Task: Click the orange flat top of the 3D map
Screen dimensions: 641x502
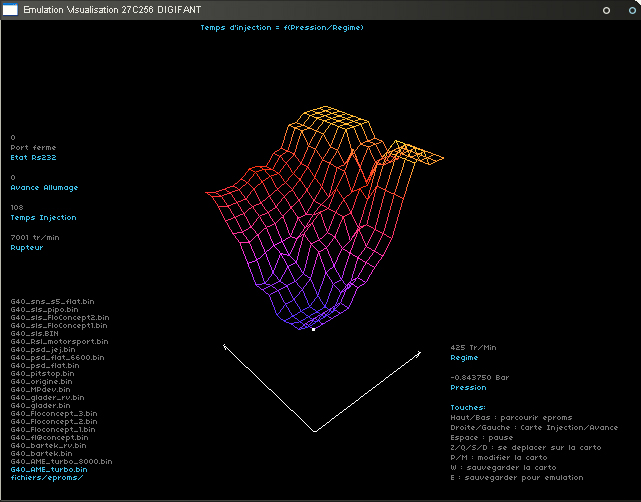Action: pyautogui.click(x=338, y=125)
